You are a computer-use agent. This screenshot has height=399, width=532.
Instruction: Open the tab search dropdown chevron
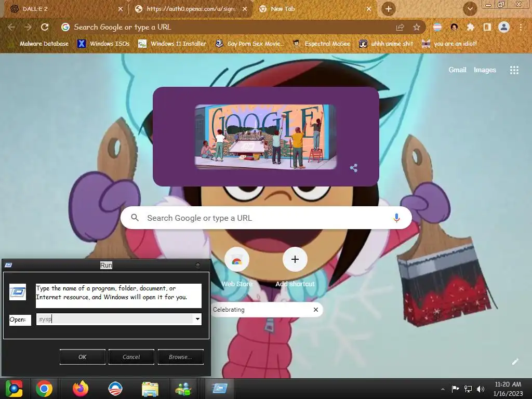(x=470, y=9)
